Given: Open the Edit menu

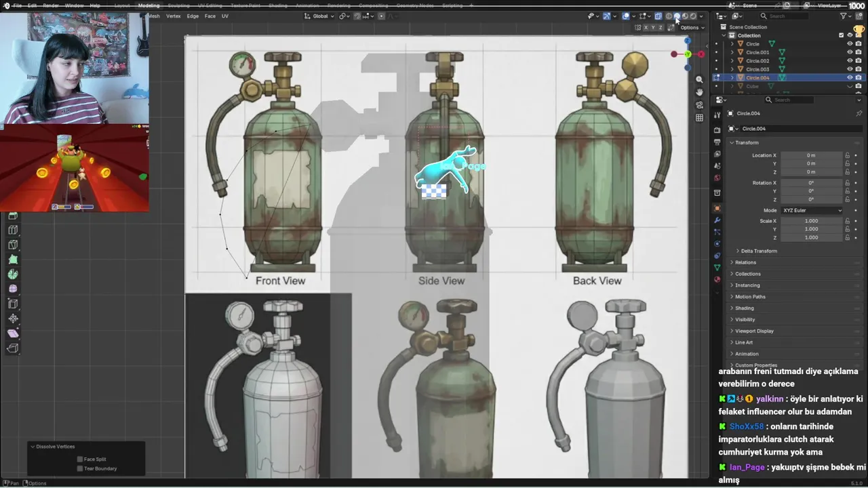Looking at the screenshot, I should (x=32, y=5).
